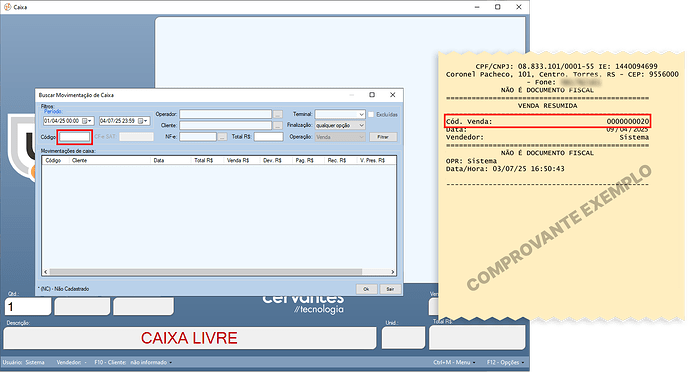Screen dimensions: 690x372
Task: Maximize the main Caixa window
Action: pyautogui.click(x=498, y=7)
